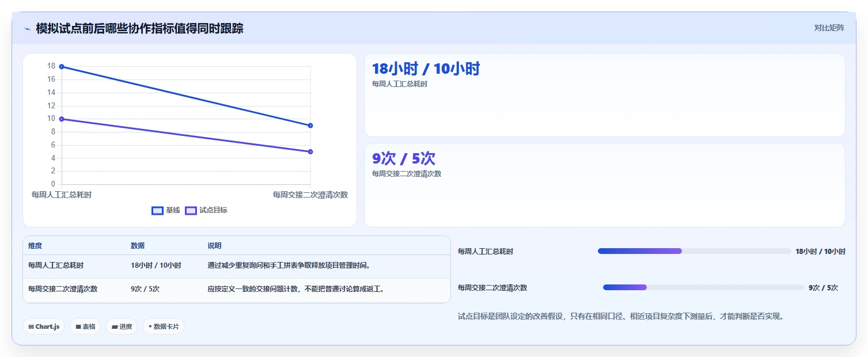Select the 表格 tag

85,326
